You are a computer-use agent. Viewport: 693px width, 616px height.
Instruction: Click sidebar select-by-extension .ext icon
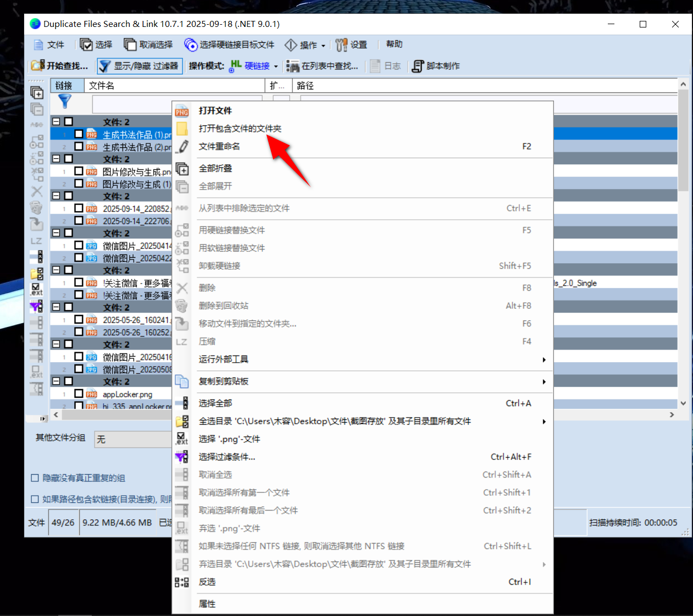click(x=36, y=289)
